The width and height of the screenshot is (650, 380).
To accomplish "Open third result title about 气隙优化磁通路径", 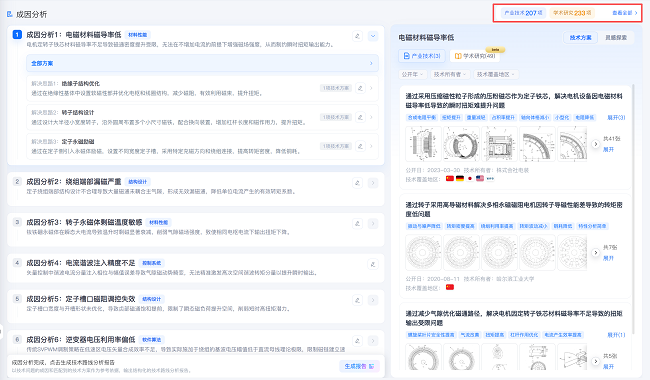I will (x=514, y=318).
